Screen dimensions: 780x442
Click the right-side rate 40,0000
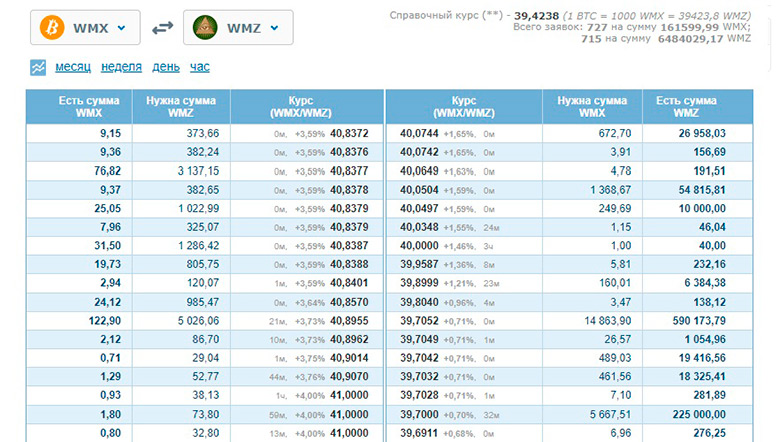[x=419, y=246]
